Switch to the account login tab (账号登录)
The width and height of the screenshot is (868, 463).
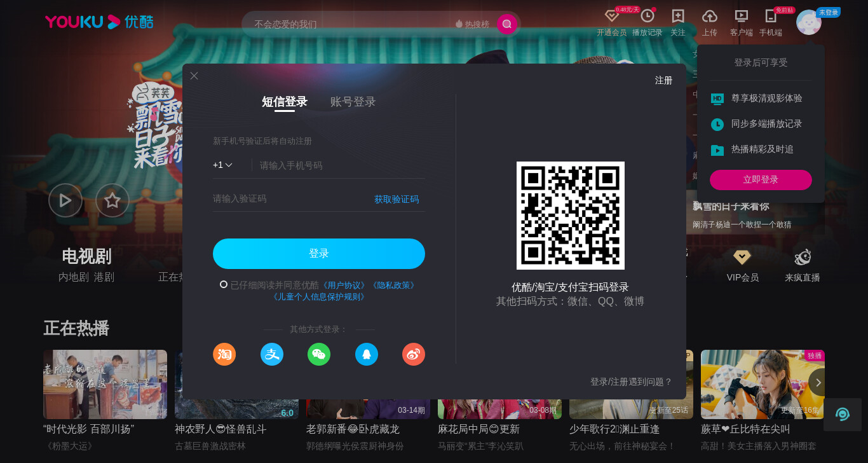click(x=353, y=102)
